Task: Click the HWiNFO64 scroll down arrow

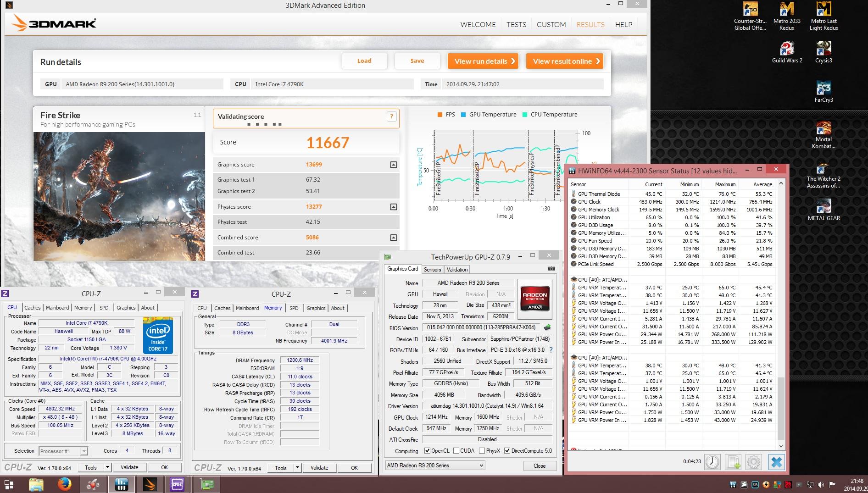Action: (781, 445)
